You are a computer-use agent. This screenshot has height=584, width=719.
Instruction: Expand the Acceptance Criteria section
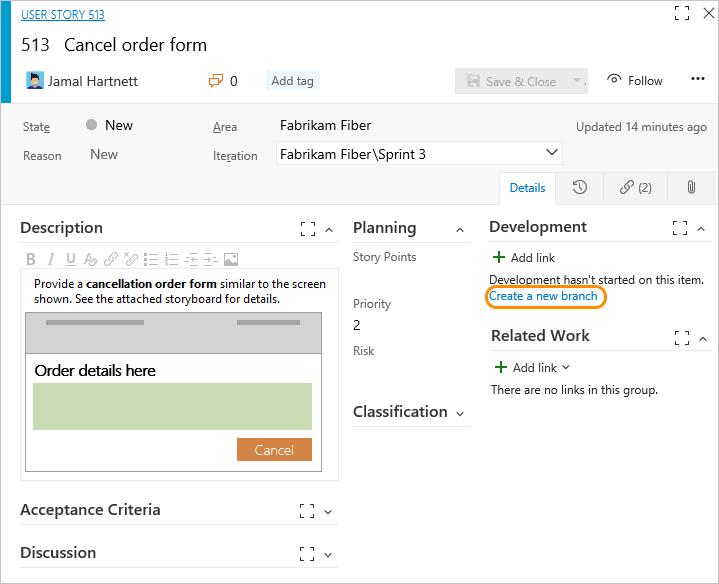329,511
